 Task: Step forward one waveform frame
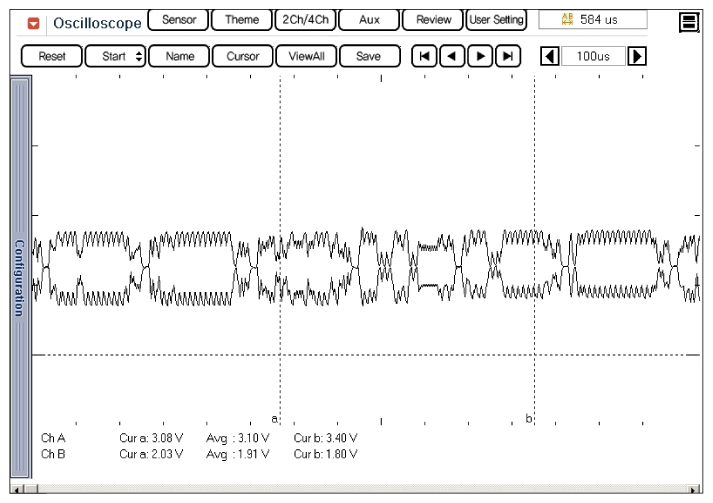click(x=481, y=57)
